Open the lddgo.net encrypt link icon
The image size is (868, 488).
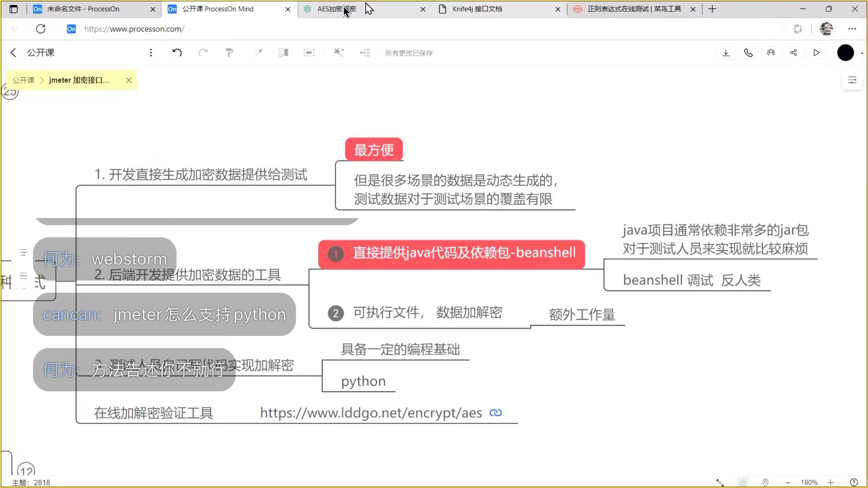(495, 413)
